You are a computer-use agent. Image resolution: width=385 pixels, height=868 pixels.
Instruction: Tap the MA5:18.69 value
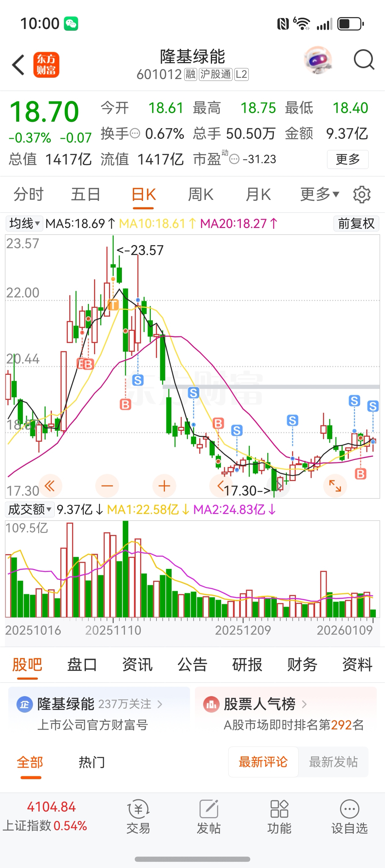pyautogui.click(x=80, y=223)
